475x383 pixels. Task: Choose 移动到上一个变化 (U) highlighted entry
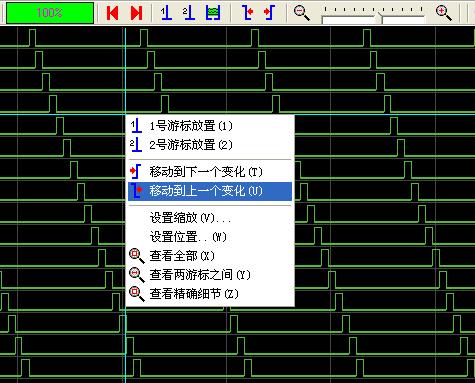210,191
